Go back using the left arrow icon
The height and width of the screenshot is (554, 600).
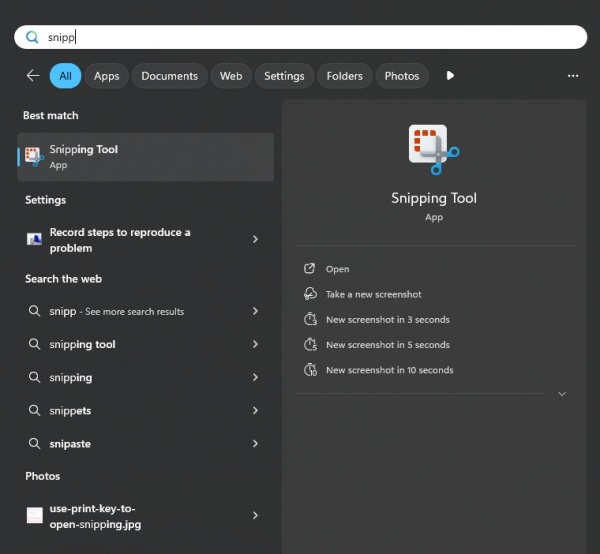pos(33,76)
